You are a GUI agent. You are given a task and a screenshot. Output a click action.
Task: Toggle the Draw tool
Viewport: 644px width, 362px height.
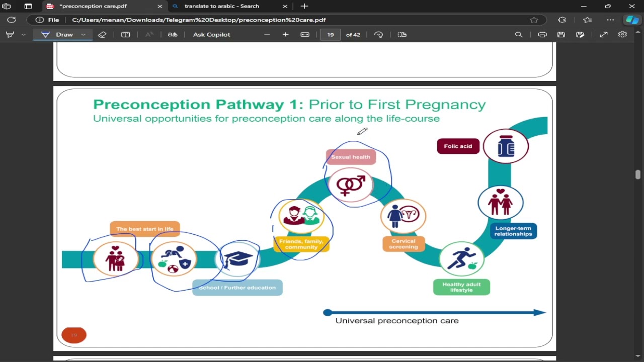57,35
